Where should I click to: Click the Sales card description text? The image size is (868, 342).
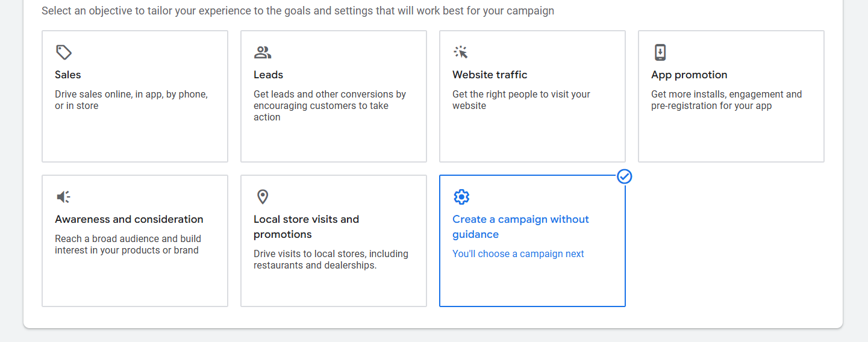[x=131, y=100]
